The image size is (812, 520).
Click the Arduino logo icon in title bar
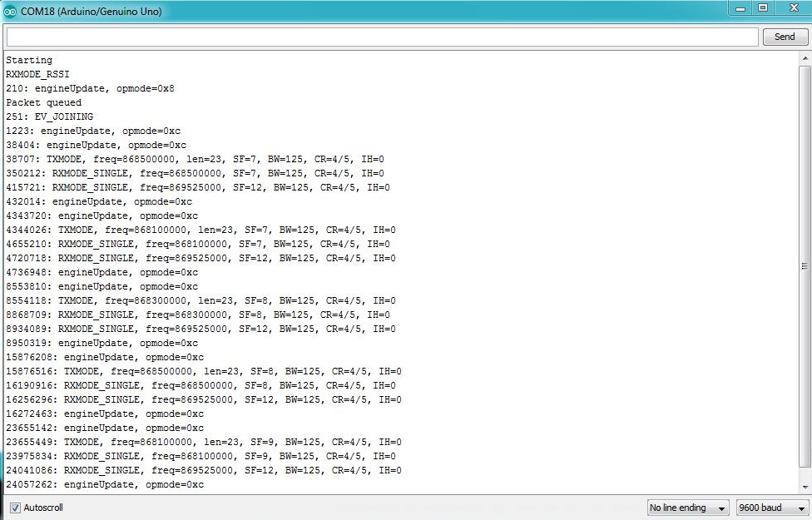10,12
